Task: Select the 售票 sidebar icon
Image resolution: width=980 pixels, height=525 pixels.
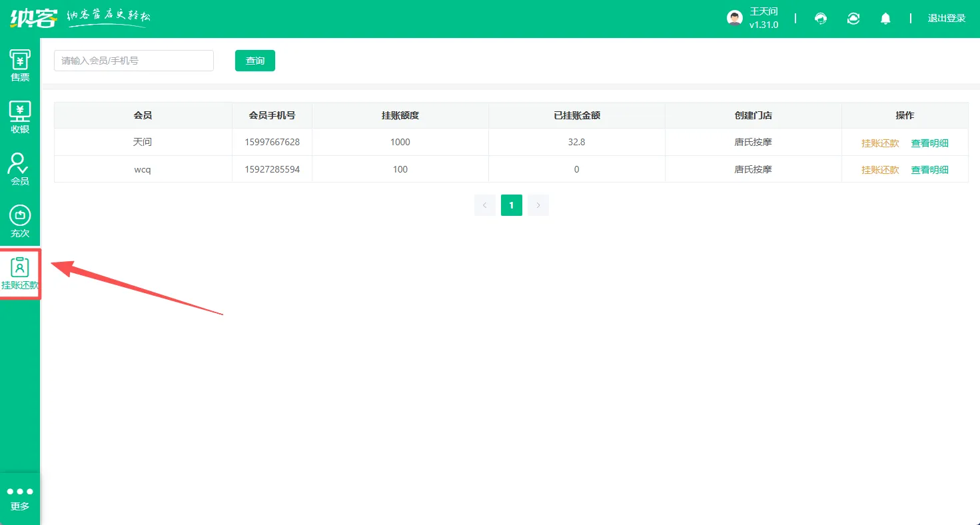Action: [20, 64]
